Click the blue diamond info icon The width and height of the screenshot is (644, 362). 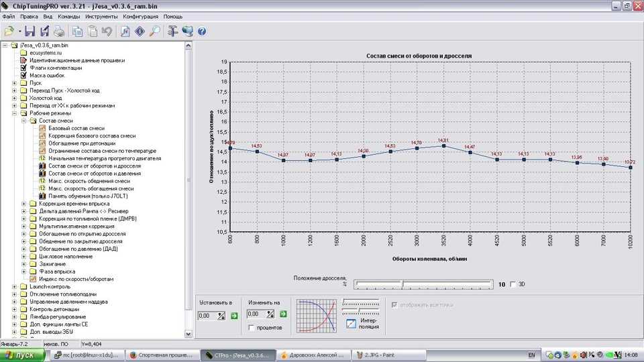pyautogui.click(x=140, y=32)
